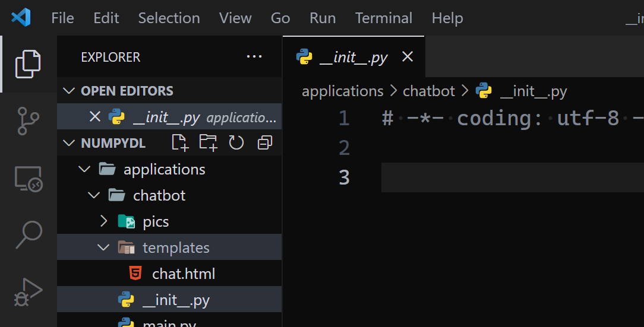Open the Help menu
The height and width of the screenshot is (327, 644).
(x=447, y=18)
